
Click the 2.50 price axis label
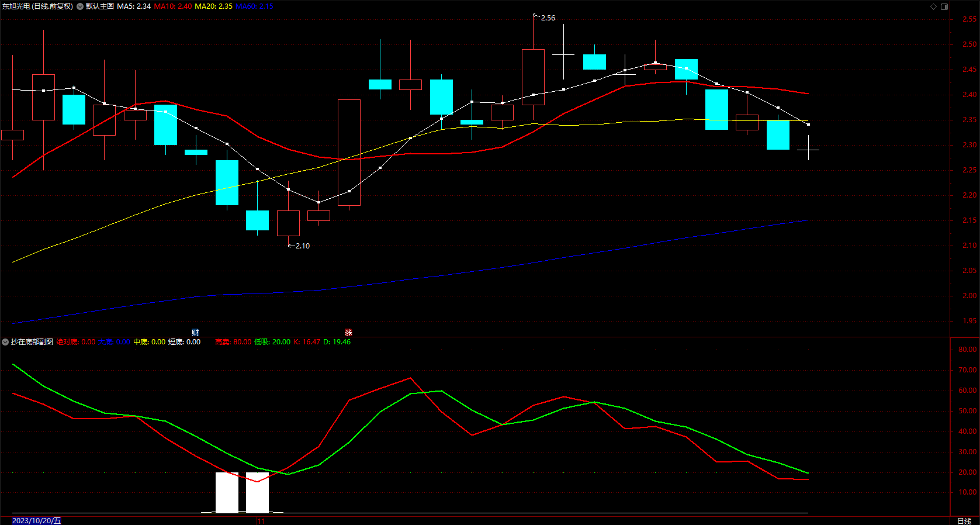969,44
